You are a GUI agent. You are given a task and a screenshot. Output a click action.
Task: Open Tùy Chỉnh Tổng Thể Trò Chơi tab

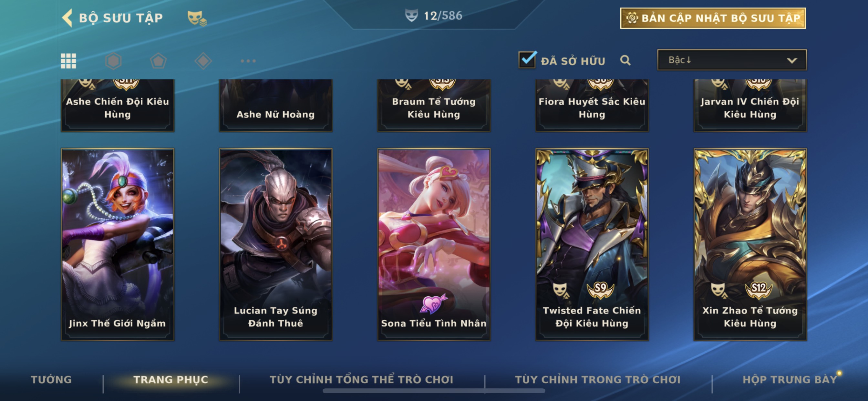[x=361, y=379]
